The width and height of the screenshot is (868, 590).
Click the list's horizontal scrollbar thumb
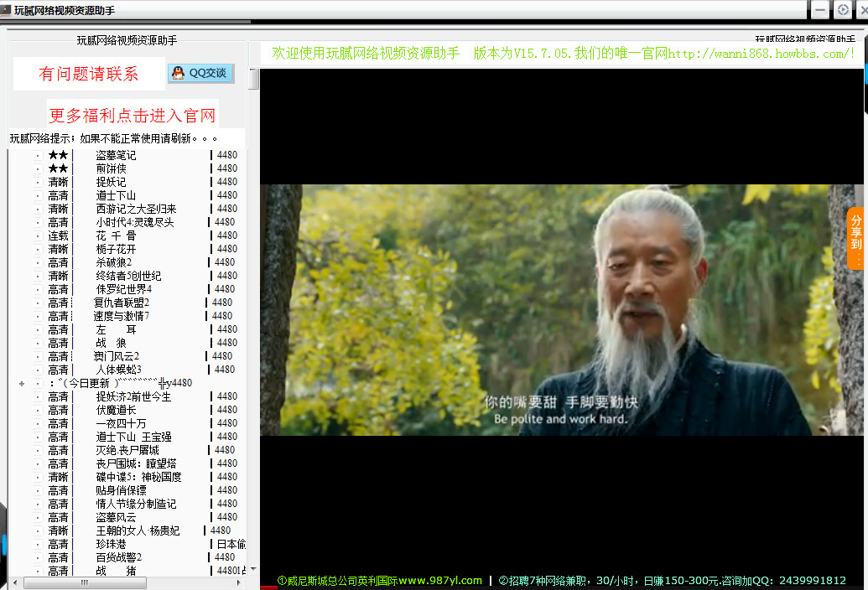(x=86, y=582)
